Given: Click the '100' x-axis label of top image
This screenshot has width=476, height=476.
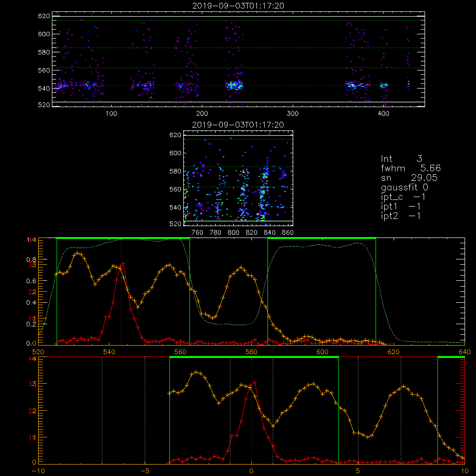Looking at the screenshot, I should pyautogui.click(x=111, y=114).
